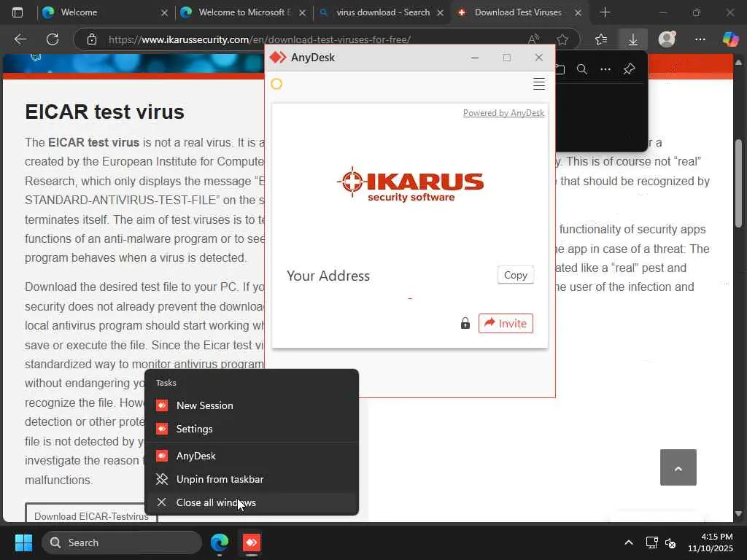Open the clock showing 4:15 PM

711,542
